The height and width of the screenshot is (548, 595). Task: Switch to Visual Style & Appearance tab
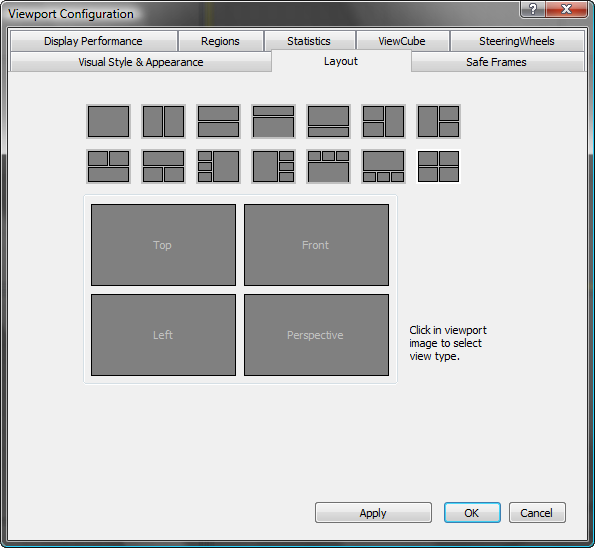coord(141,62)
